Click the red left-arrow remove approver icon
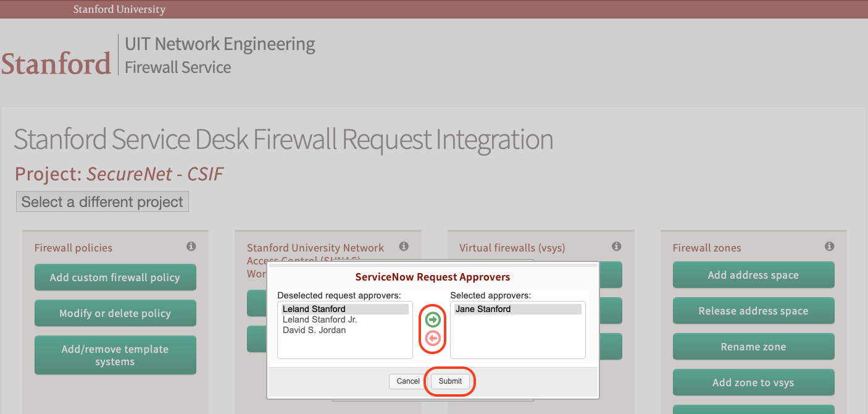The image size is (868, 414). (x=433, y=338)
